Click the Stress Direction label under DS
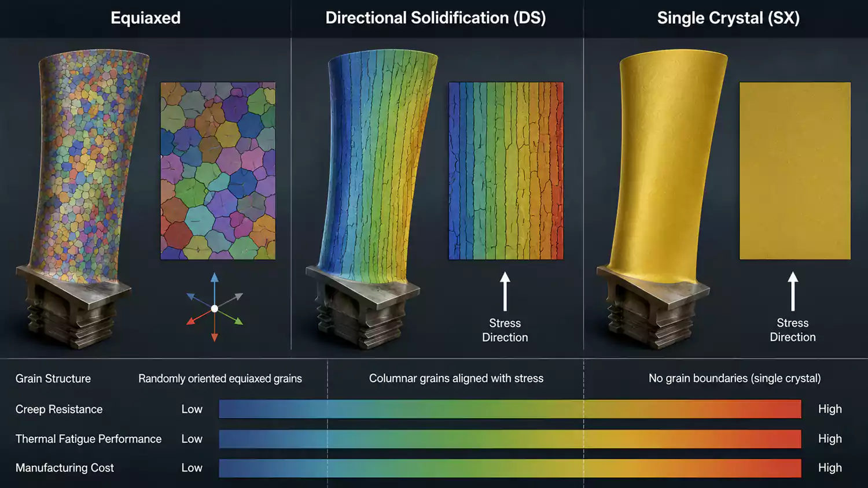 point(505,330)
